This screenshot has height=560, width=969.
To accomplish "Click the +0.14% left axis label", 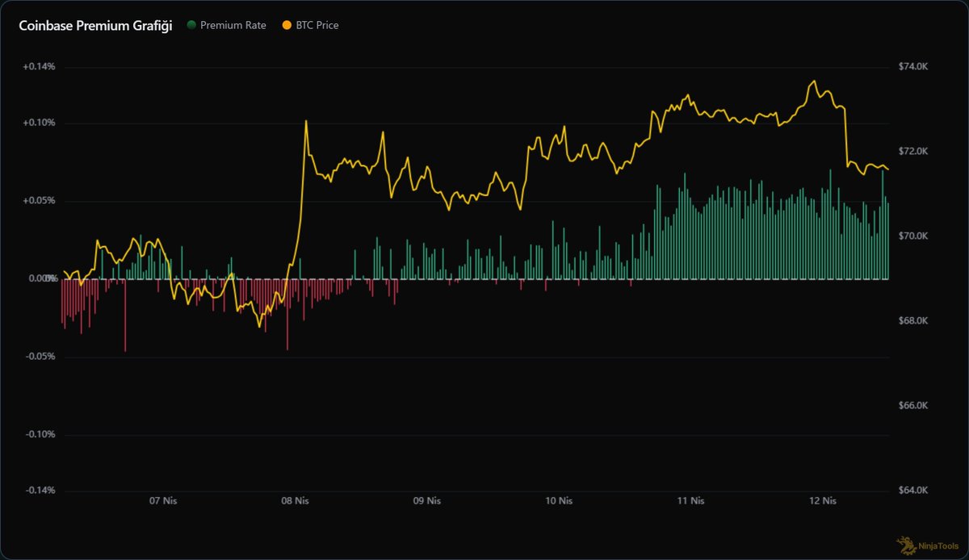I will point(40,67).
